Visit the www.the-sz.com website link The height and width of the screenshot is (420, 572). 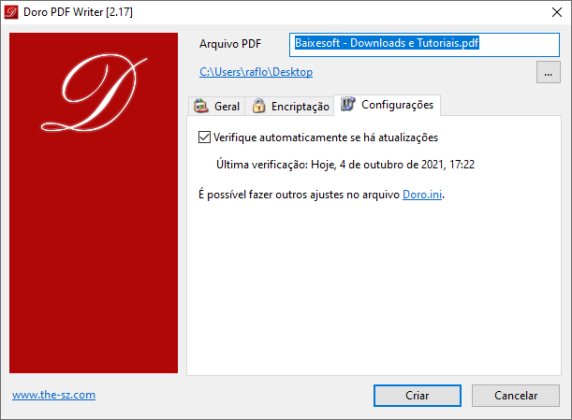pos(54,395)
